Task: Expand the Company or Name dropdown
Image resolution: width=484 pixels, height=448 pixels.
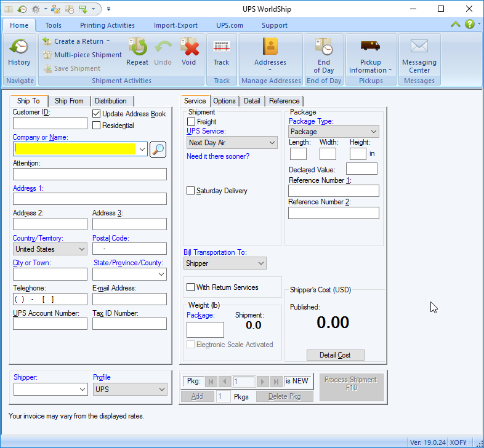Action: [x=142, y=150]
